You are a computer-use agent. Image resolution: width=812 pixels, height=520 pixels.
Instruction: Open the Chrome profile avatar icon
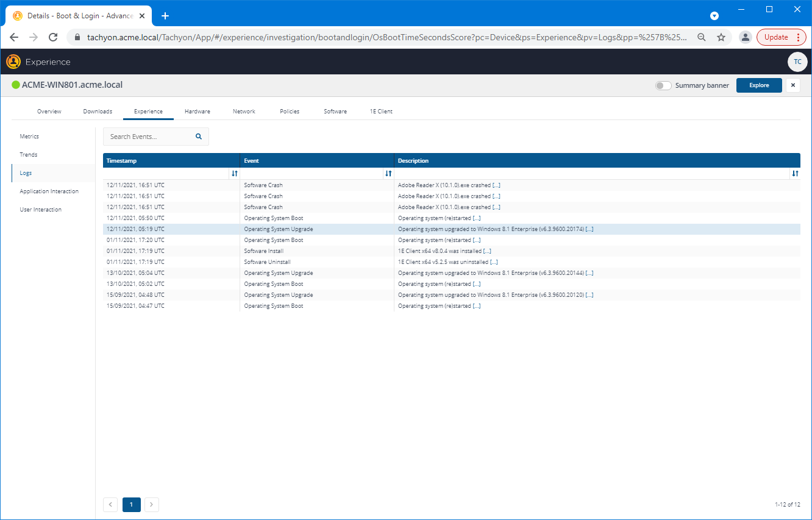click(x=745, y=37)
